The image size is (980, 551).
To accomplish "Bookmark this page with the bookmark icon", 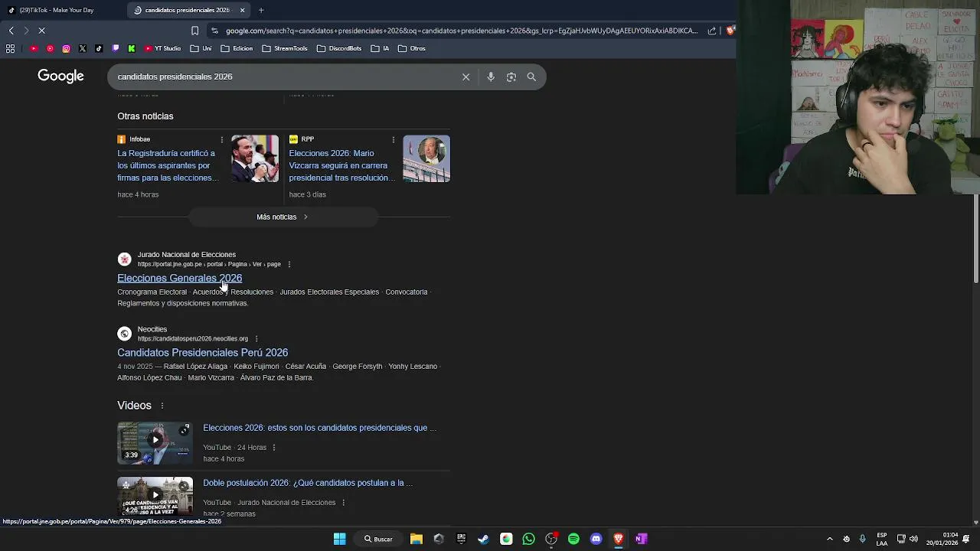I will coord(194,31).
